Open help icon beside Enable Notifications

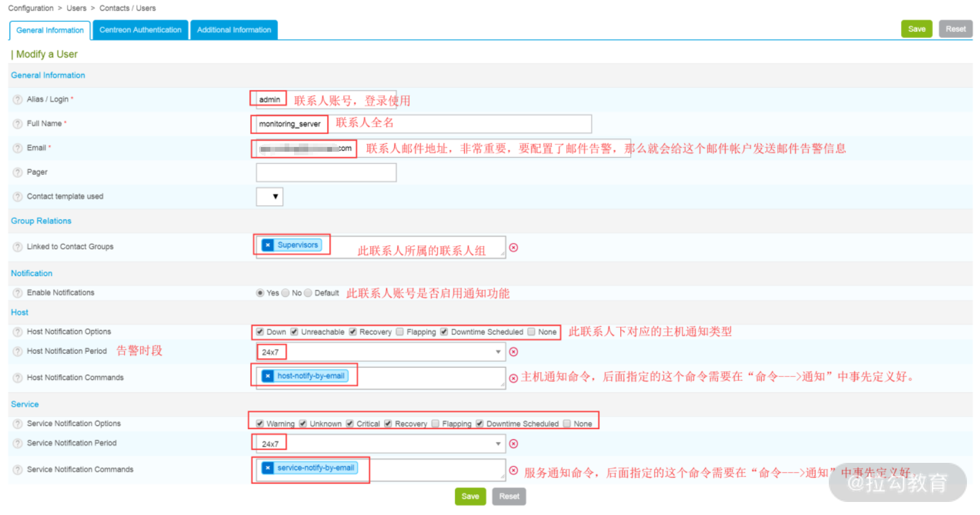point(18,293)
